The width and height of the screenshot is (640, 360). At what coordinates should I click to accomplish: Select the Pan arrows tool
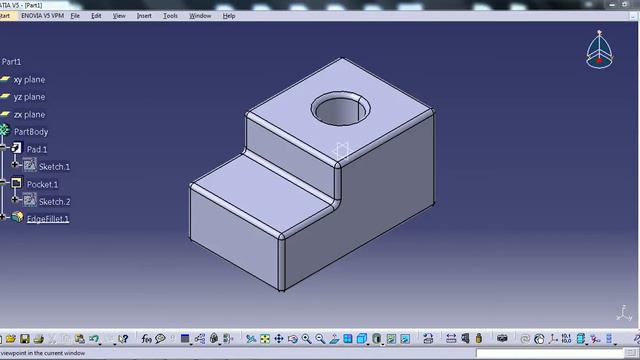point(279,338)
